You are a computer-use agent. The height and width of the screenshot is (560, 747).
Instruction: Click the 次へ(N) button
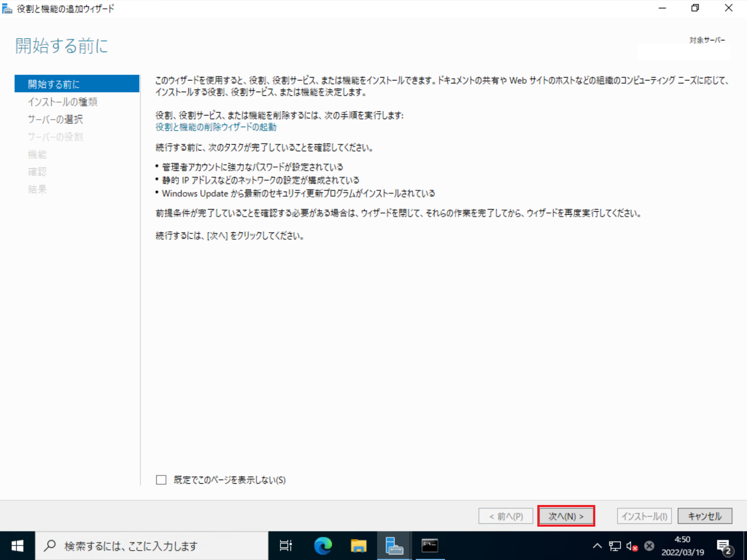(x=566, y=516)
